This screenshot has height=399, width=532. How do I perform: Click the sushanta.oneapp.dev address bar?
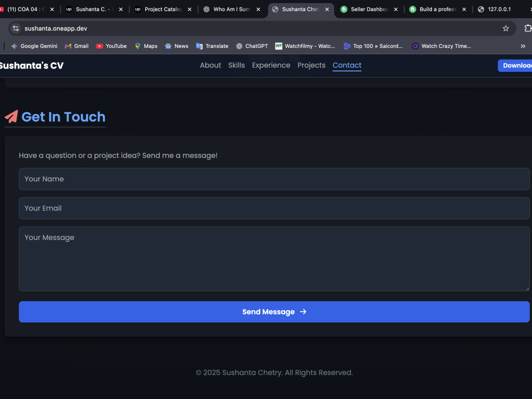tap(261, 29)
